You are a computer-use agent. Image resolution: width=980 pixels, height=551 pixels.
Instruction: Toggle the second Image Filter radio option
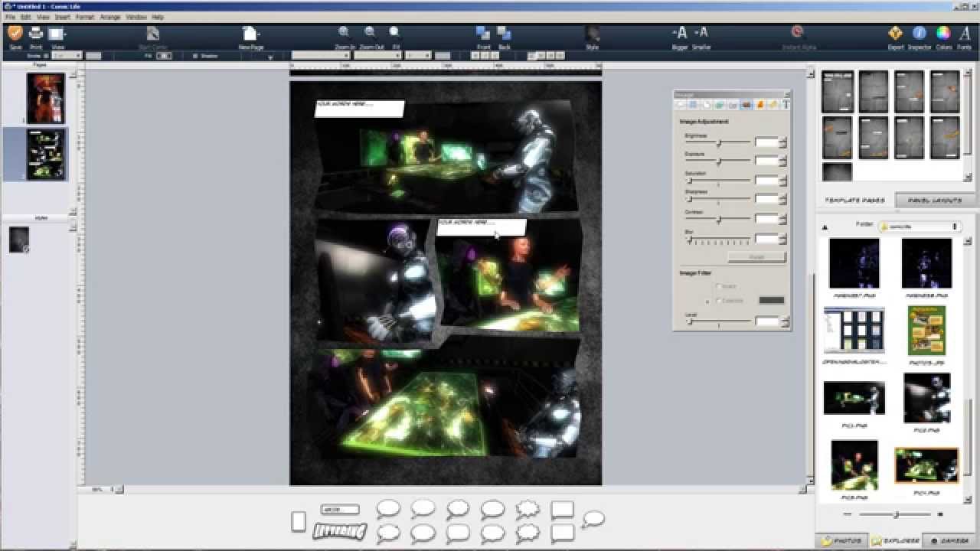[x=719, y=300]
